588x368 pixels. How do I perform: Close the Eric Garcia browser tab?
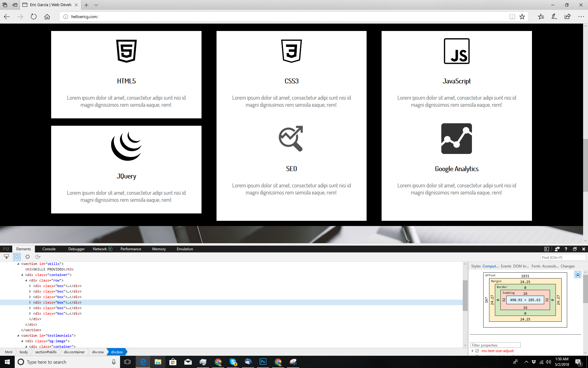[76, 5]
